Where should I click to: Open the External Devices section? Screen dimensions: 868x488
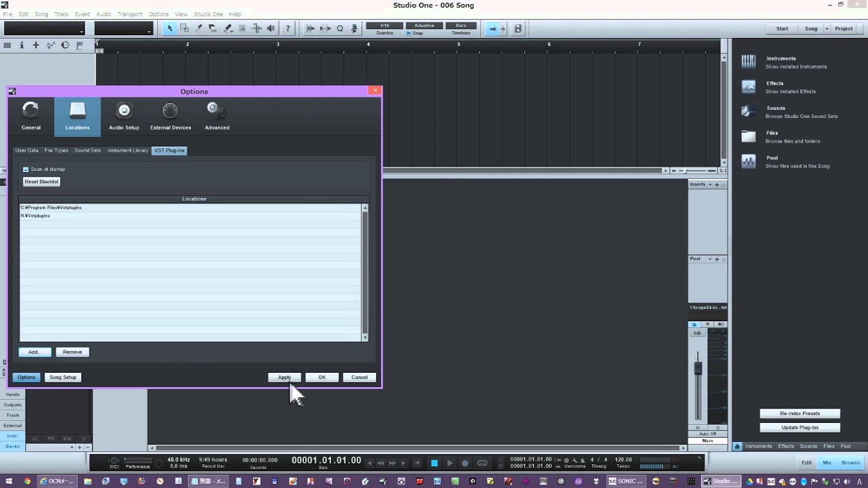tap(170, 116)
